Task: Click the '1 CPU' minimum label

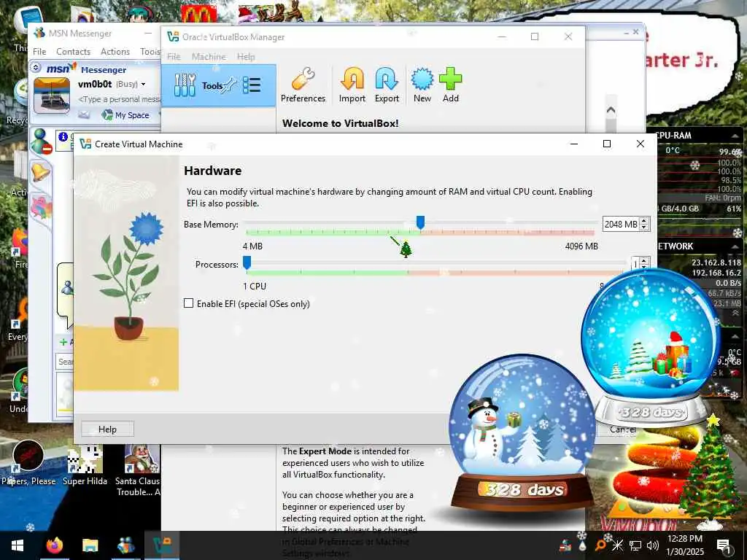Action: [255, 286]
